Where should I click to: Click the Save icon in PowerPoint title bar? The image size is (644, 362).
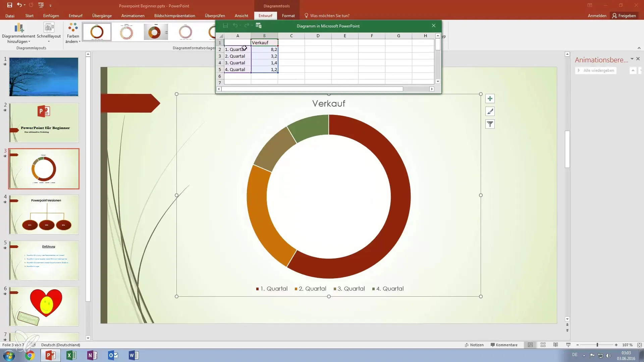point(10,5)
